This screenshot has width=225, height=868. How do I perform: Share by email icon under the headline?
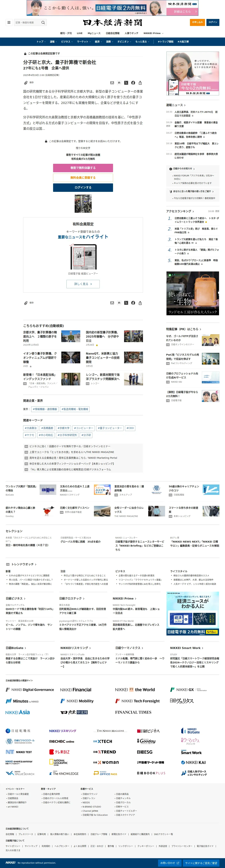click(112, 83)
